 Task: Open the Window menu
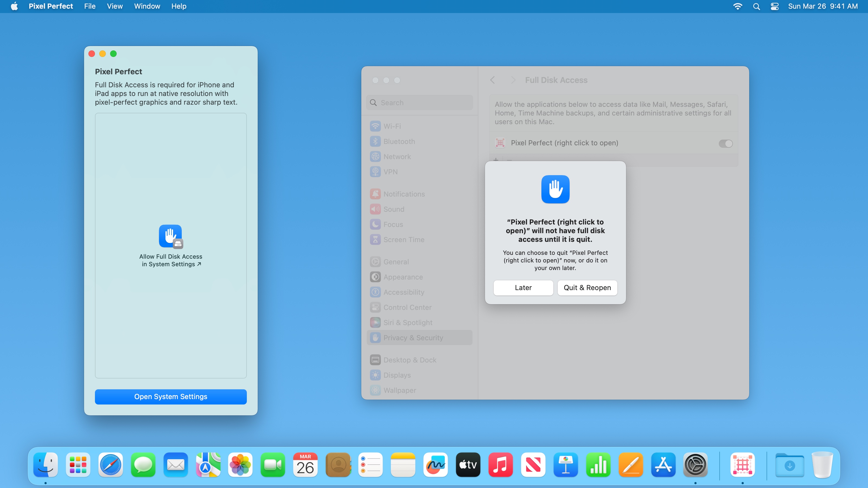pyautogui.click(x=147, y=7)
